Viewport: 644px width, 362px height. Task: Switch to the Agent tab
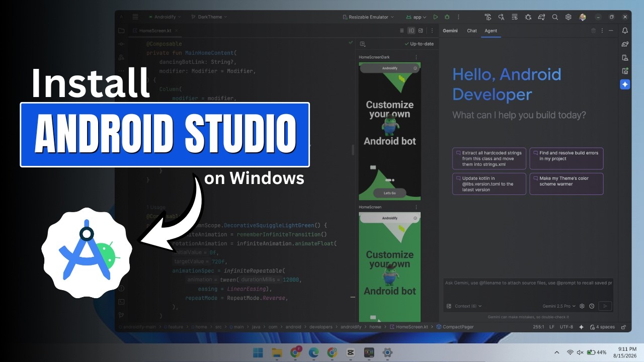pyautogui.click(x=491, y=31)
